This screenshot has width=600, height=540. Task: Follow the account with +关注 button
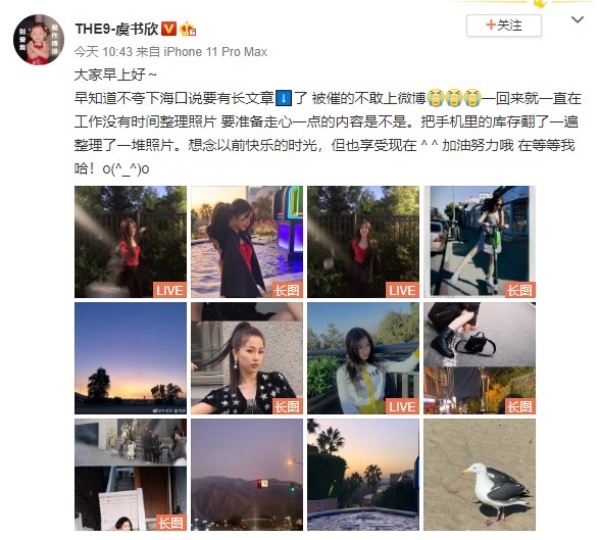pyautogui.click(x=504, y=26)
